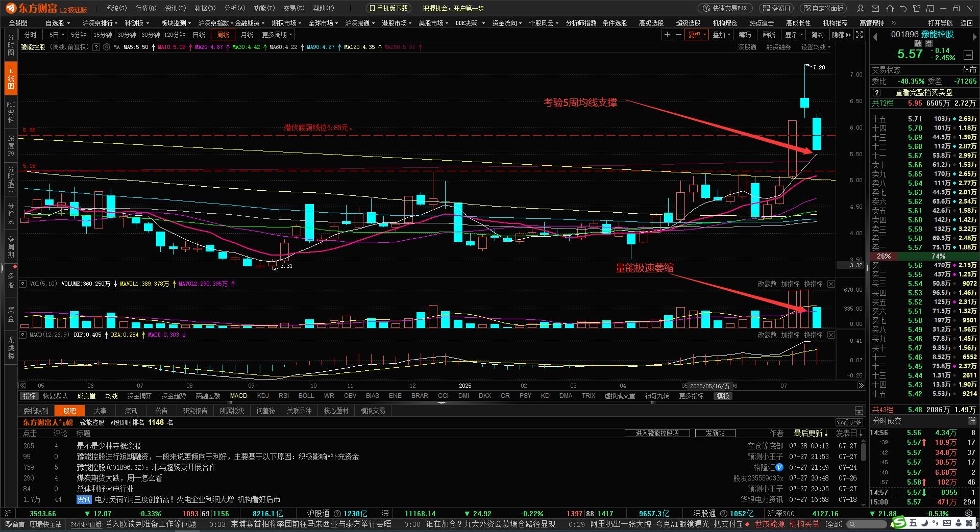Open post 是不是少林寺概念股
This screenshot has width=980, height=532.
pyautogui.click(x=109, y=446)
